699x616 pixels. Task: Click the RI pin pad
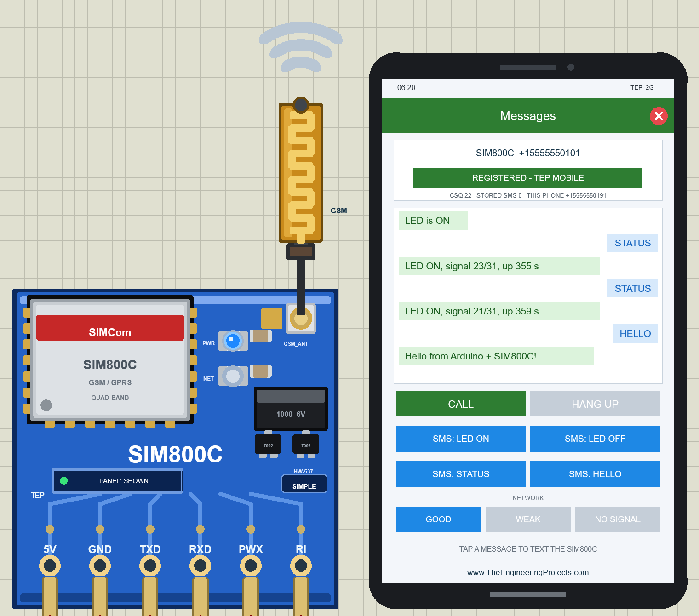tap(301, 565)
